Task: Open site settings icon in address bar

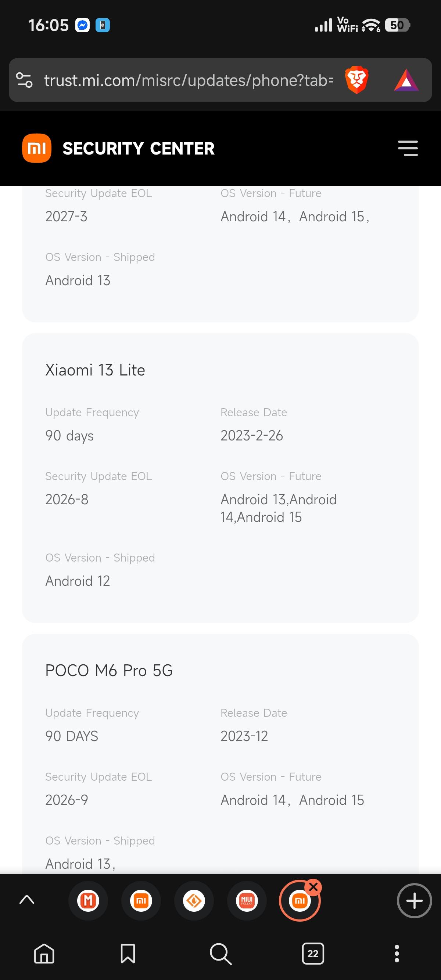Action: pyautogui.click(x=24, y=80)
